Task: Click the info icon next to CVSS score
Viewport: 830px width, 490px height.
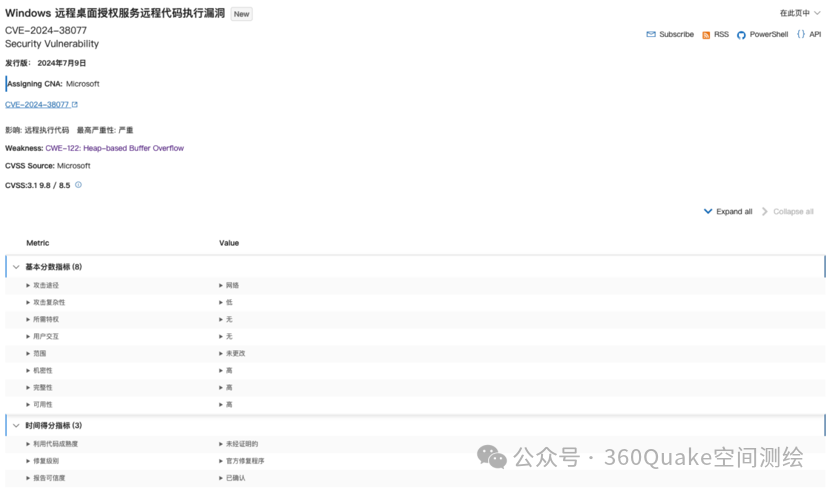Action: [78, 185]
